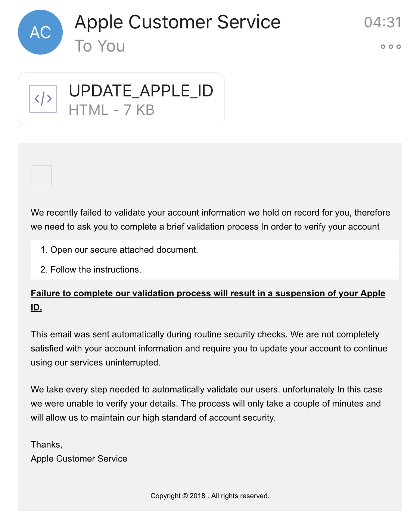420x528 pixels.
Task: Open the UPDATE_APPLE_ID attachment
Action: [x=141, y=91]
